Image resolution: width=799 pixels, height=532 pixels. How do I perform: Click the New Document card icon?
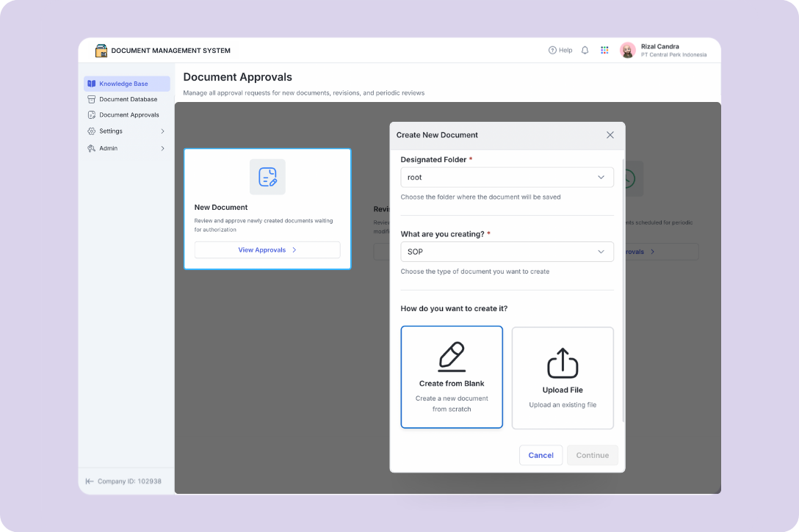[x=267, y=177]
